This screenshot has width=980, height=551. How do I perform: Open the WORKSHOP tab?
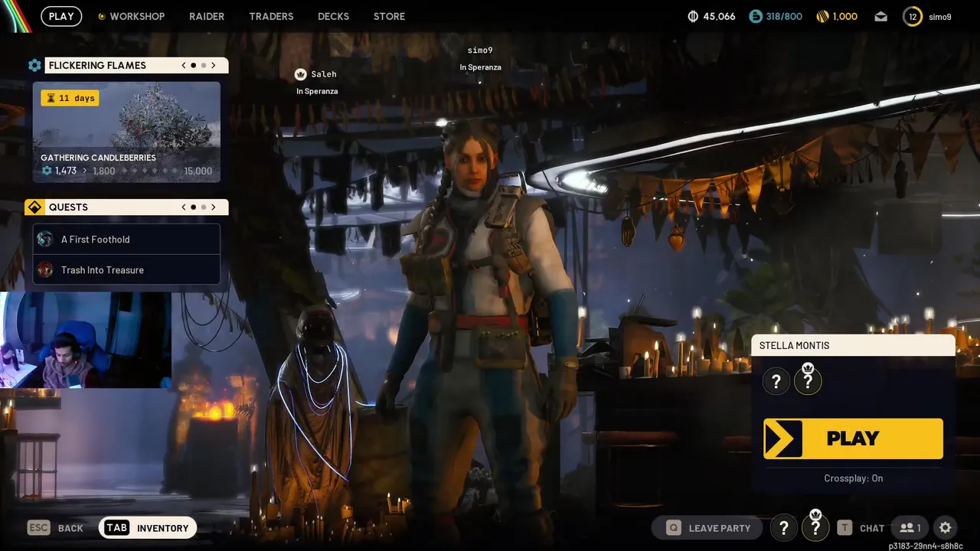(131, 16)
